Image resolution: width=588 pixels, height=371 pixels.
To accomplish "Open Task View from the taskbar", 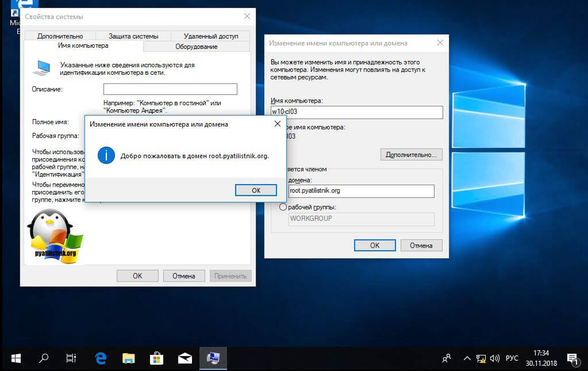I will pos(71,358).
